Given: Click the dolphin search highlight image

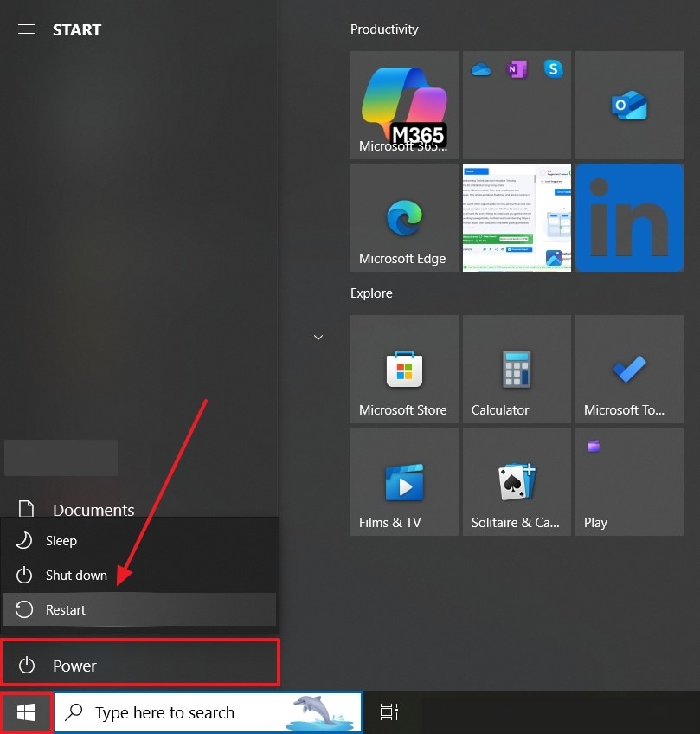Looking at the screenshot, I should pyautogui.click(x=322, y=713).
